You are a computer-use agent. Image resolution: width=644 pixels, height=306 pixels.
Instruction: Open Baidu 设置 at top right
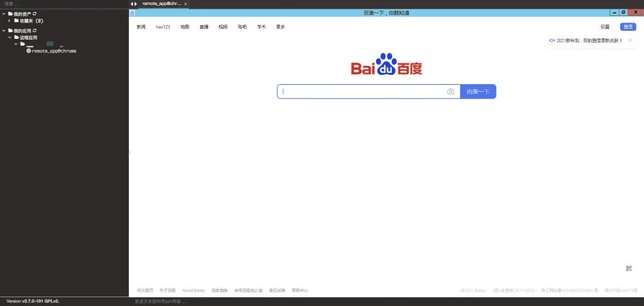605,27
